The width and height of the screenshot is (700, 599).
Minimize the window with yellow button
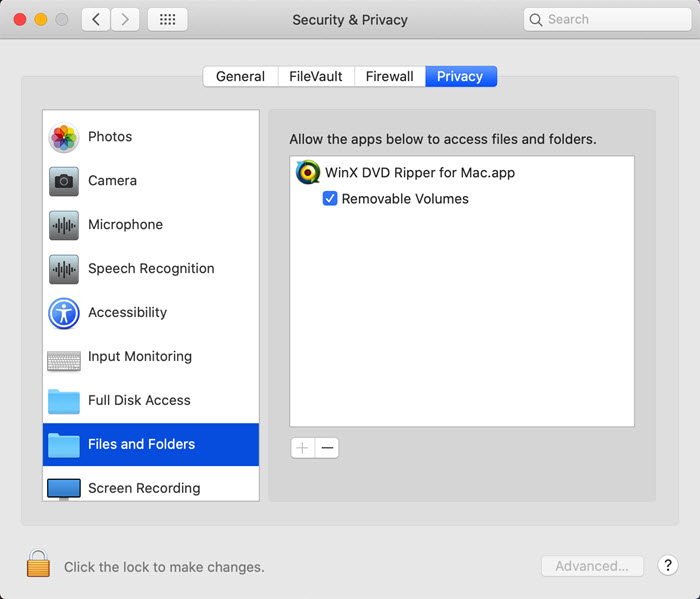pos(41,19)
